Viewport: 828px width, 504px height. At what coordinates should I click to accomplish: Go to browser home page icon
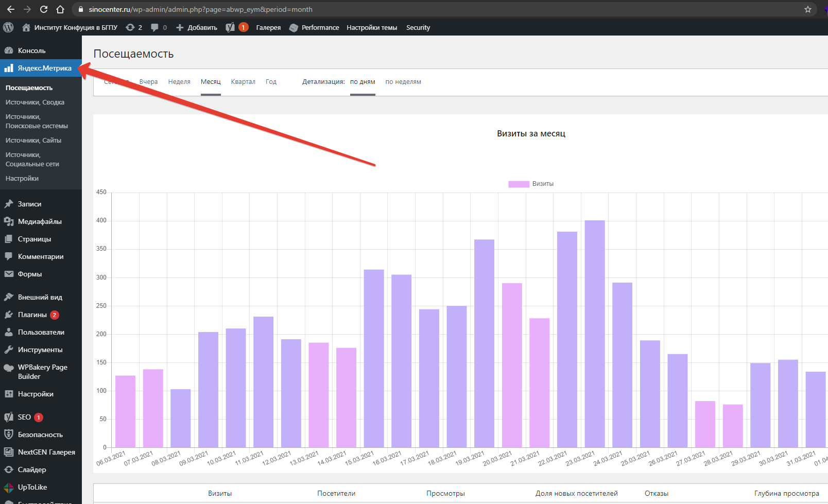tap(60, 9)
